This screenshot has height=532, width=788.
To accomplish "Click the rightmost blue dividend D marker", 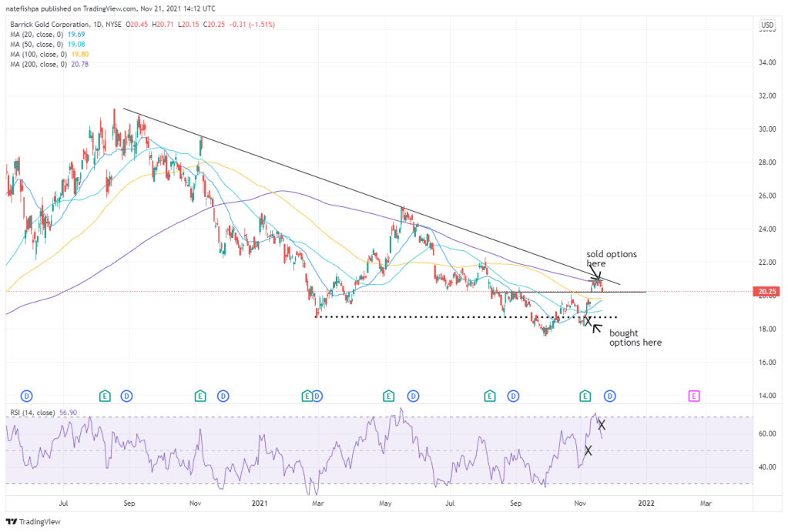I will 609,396.
